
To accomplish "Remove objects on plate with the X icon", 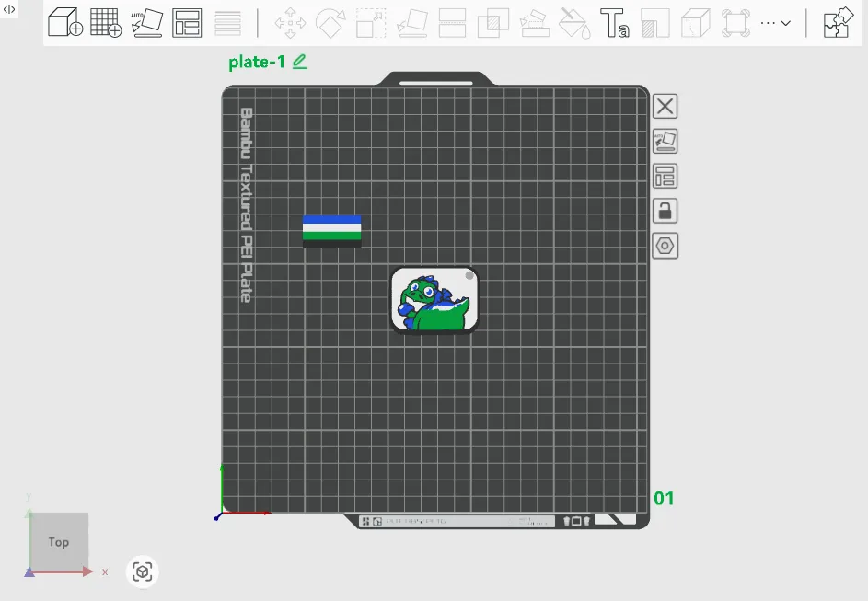I will pos(665,106).
